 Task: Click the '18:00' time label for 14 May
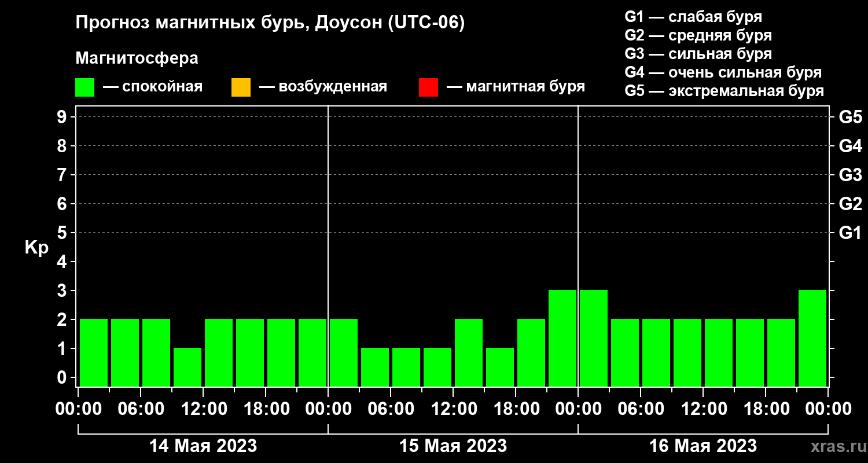point(266,409)
